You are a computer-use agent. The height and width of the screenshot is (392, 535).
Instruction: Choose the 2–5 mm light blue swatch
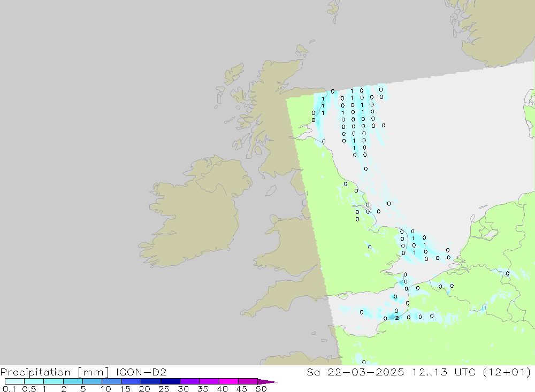pyautogui.click(x=73, y=381)
